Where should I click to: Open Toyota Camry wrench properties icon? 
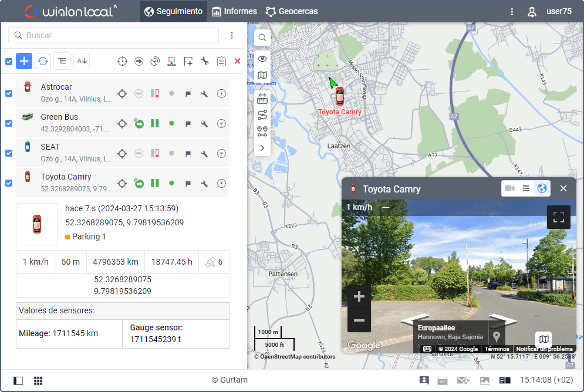204,184
